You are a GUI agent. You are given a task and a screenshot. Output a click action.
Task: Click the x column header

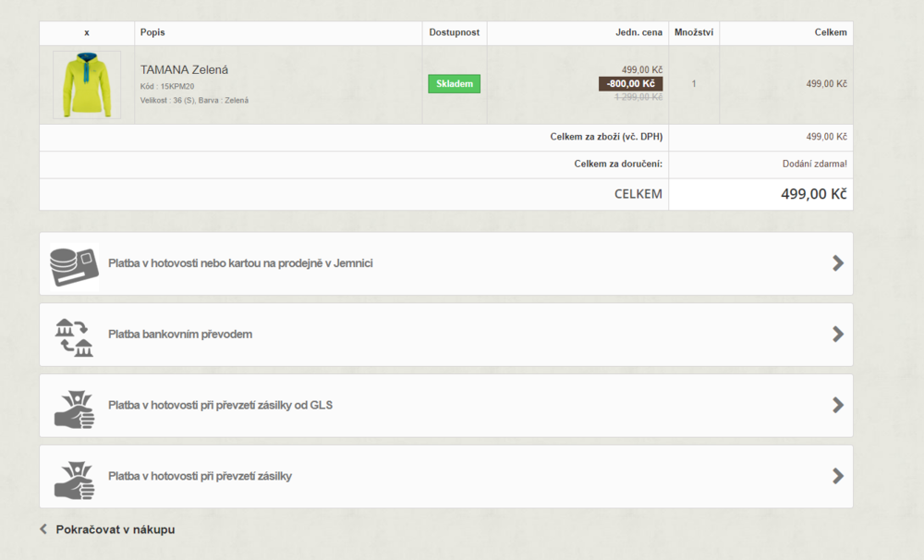click(87, 33)
